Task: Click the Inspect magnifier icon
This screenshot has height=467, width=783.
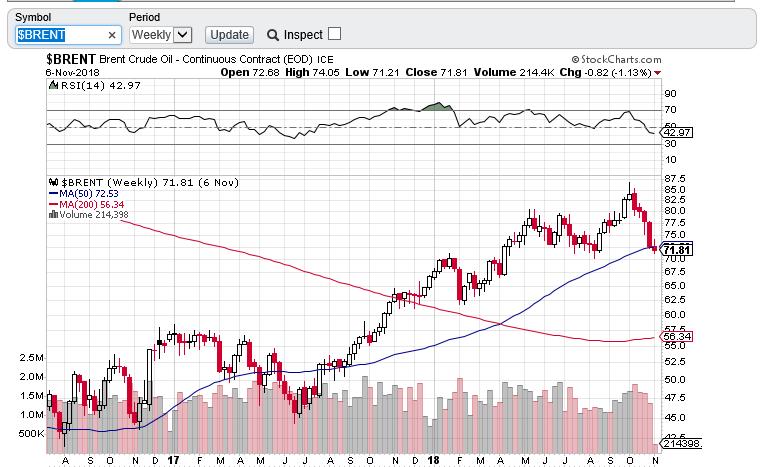Action: click(x=273, y=35)
